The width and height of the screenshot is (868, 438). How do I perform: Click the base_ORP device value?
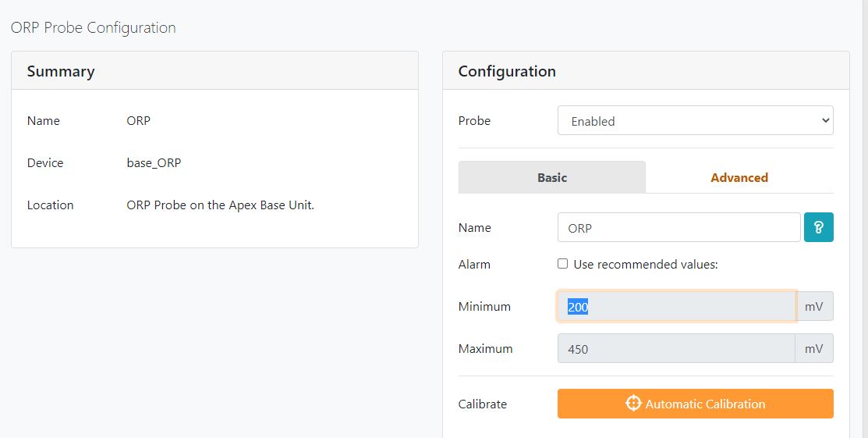point(154,163)
